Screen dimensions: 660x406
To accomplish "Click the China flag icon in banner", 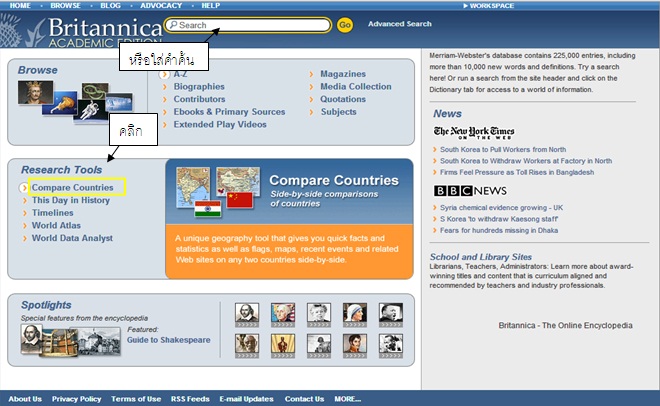I will (240, 200).
